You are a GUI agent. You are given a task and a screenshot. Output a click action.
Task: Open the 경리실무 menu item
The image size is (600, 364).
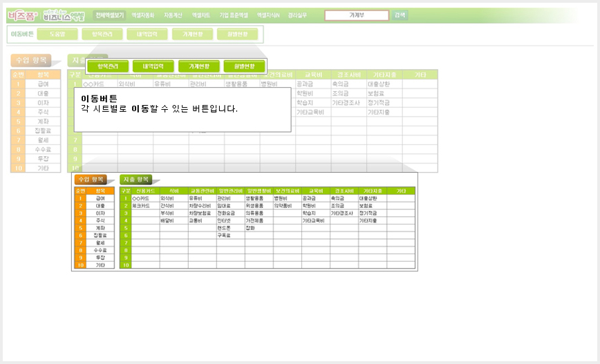297,15
